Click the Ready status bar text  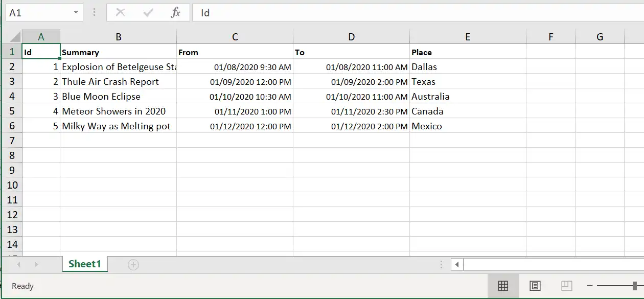(x=22, y=286)
